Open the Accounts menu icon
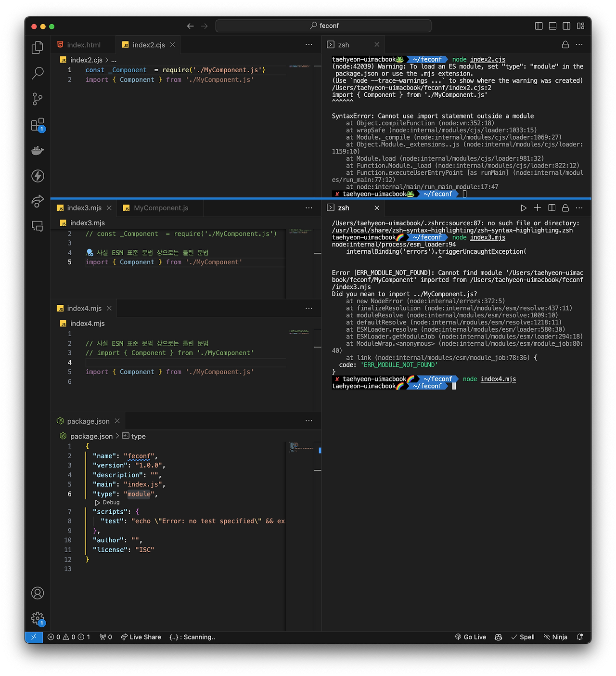The image size is (616, 676). [x=38, y=593]
